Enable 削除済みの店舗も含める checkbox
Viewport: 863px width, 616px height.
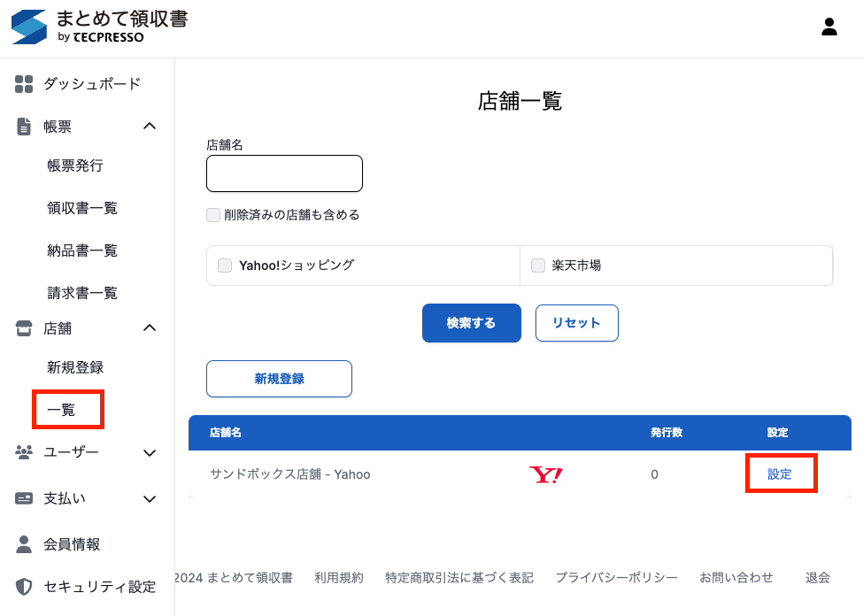point(213,214)
